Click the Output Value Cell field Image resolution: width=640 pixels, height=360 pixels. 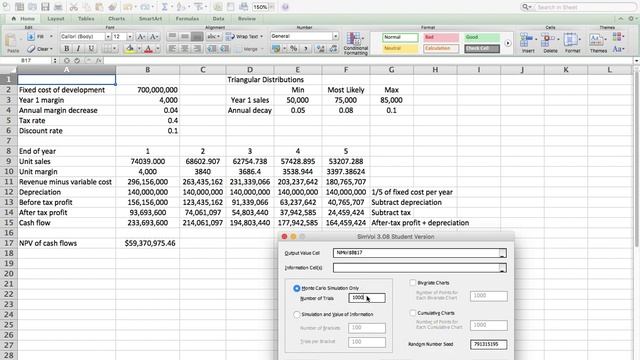420,253
